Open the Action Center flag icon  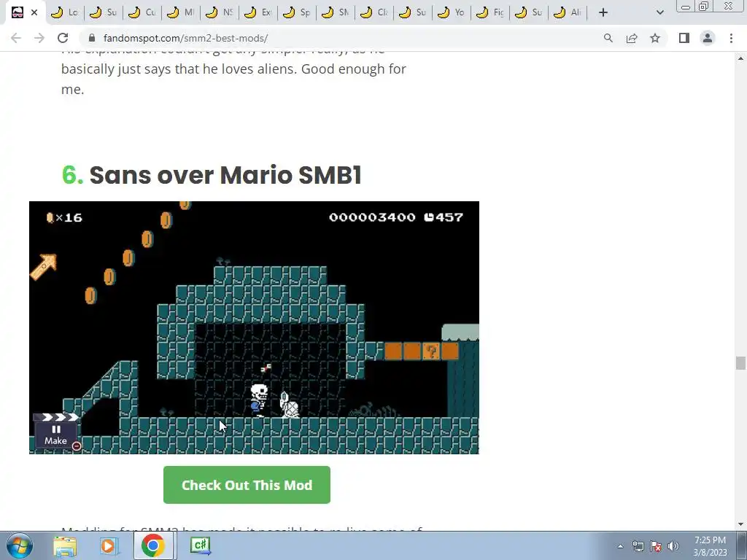pos(656,546)
